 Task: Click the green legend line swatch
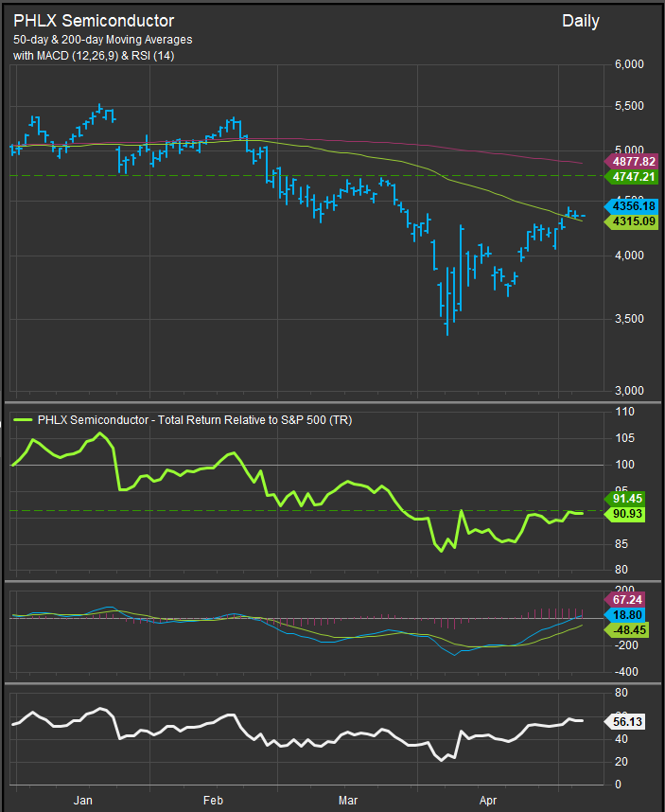coord(23,420)
